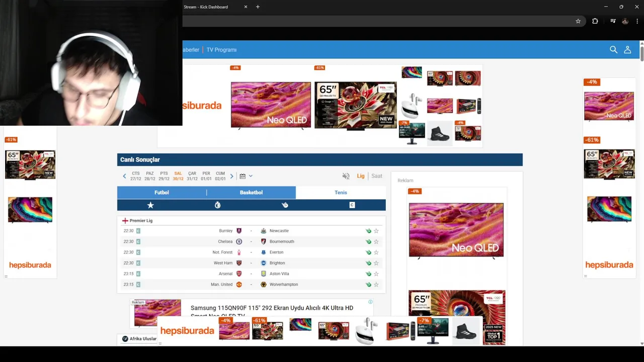Filter live matches with the stopwatch icon
Viewport: 644px width, 362px height.
click(217, 205)
